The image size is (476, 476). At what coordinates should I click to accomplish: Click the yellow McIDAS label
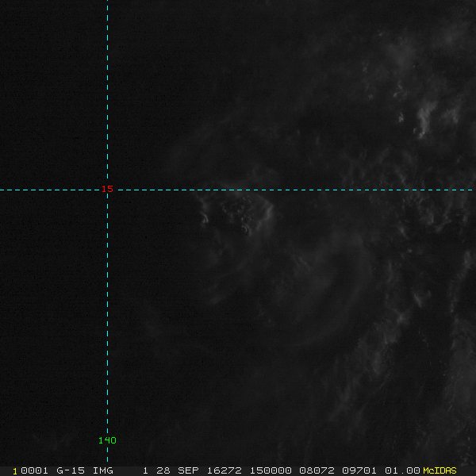pos(440,470)
